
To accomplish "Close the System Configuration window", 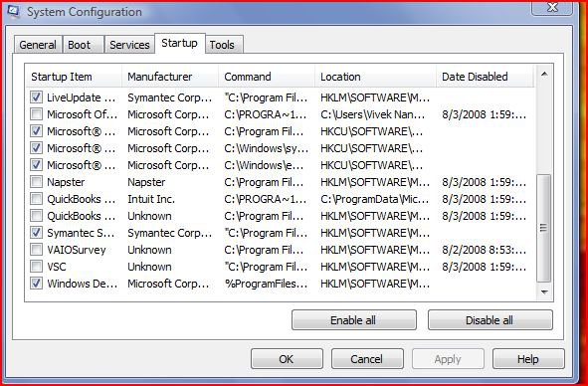I will point(552,7).
